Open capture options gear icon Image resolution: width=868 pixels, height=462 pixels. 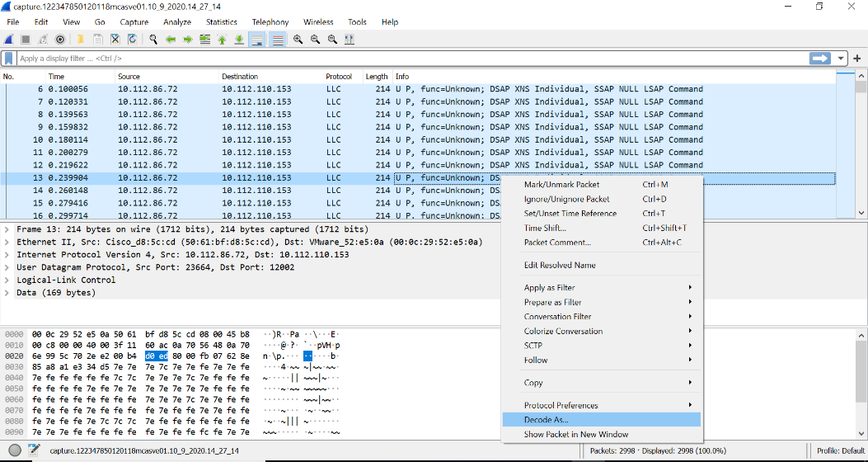60,39
